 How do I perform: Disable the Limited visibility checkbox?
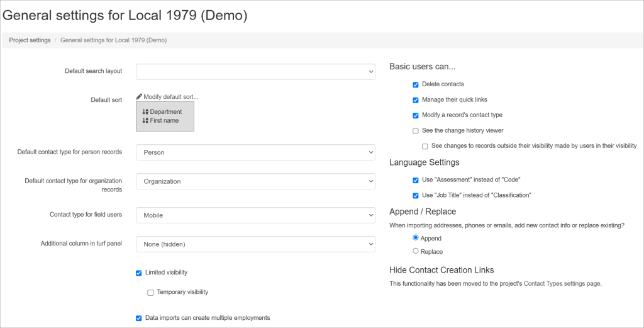pos(139,273)
